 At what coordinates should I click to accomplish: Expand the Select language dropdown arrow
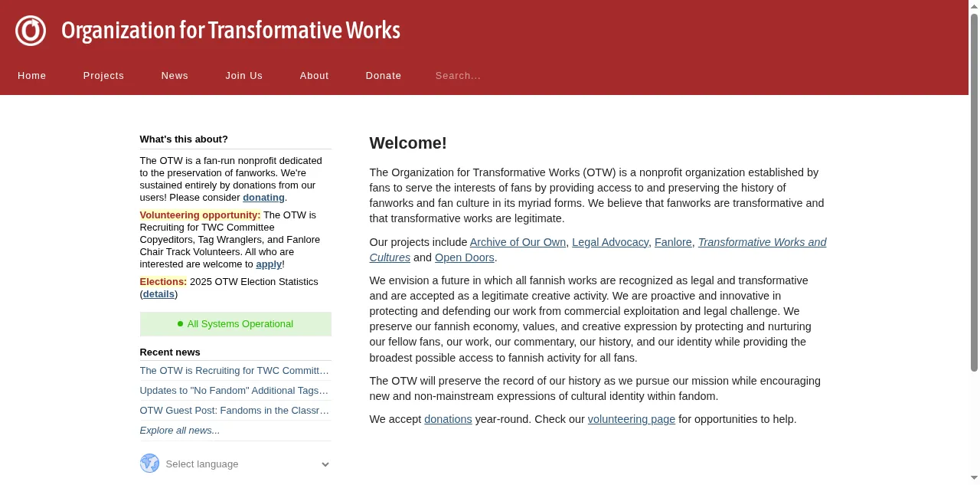325,464
